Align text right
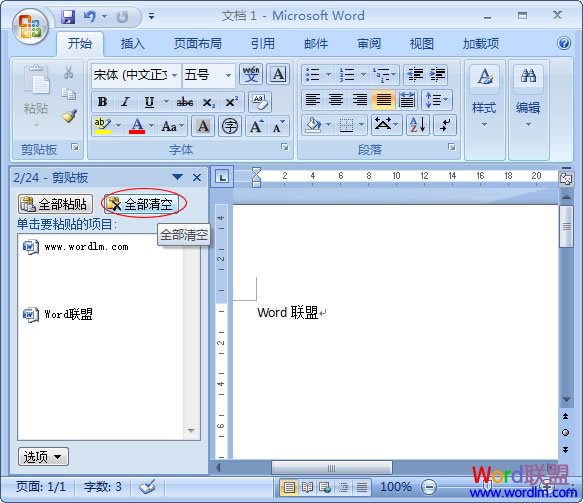 pyautogui.click(x=360, y=100)
